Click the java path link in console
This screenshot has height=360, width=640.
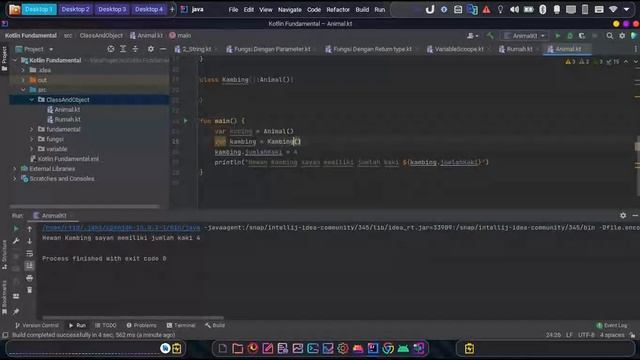[121, 227]
